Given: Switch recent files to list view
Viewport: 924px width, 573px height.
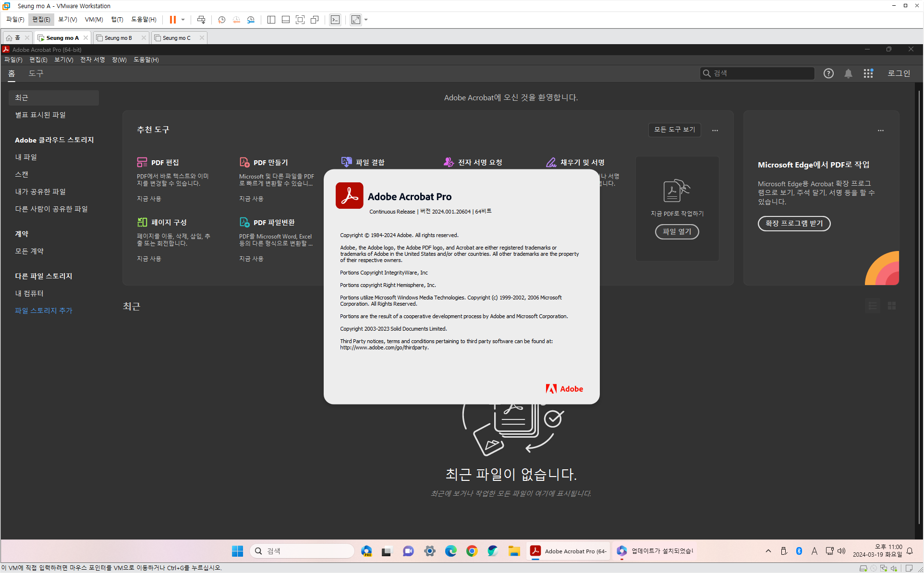Looking at the screenshot, I should pyautogui.click(x=873, y=306).
